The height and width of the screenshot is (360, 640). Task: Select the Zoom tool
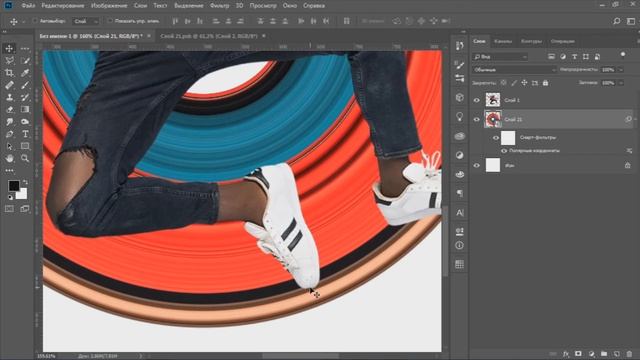(x=25, y=158)
